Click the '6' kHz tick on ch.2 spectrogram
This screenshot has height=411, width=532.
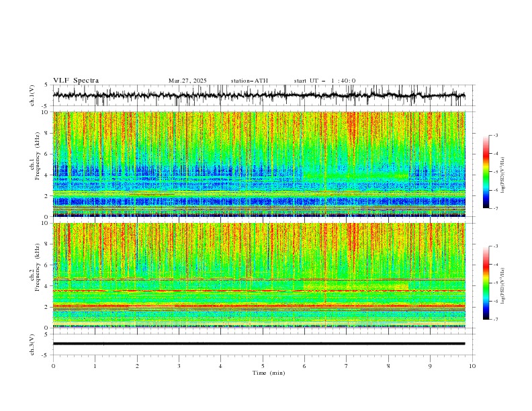[48, 265]
